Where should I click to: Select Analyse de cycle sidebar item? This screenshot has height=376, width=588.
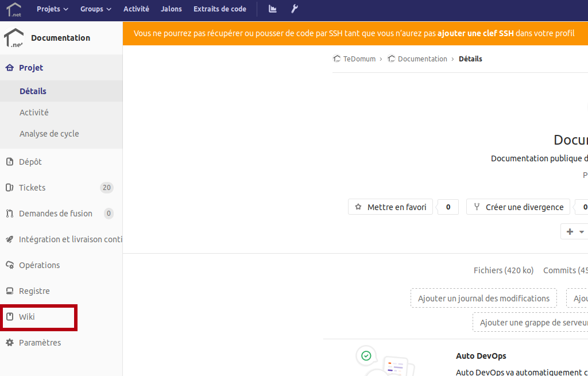coord(49,134)
